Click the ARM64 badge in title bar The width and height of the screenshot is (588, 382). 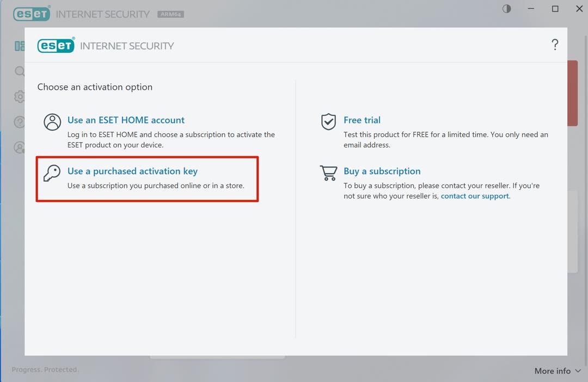coord(170,14)
